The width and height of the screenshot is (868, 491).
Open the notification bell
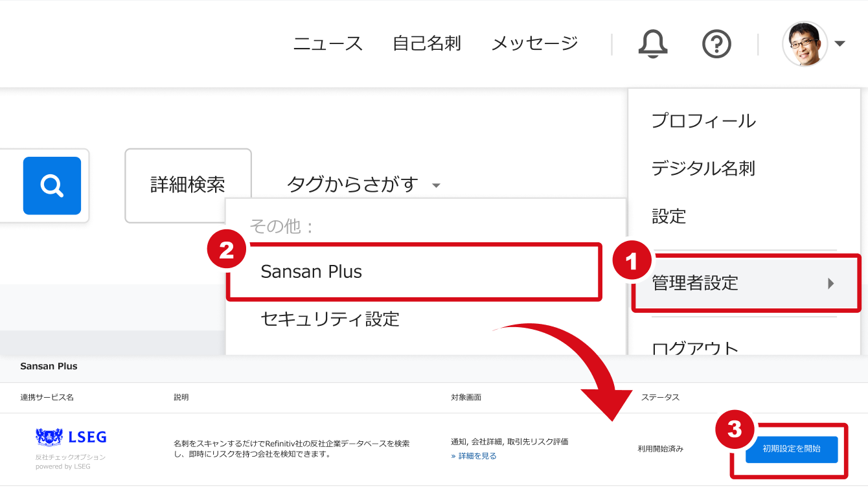(x=653, y=43)
